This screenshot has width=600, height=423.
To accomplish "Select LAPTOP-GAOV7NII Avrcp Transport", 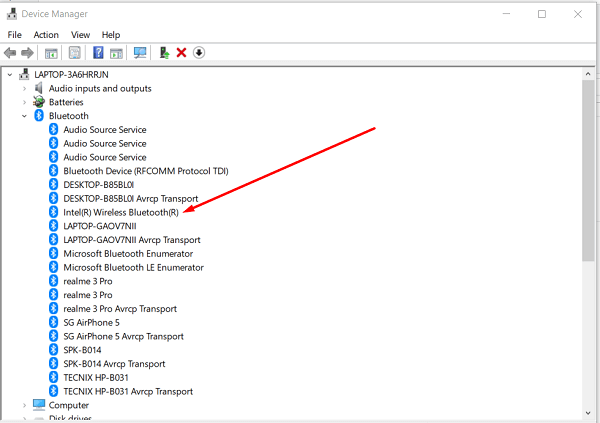I will pyautogui.click(x=132, y=240).
